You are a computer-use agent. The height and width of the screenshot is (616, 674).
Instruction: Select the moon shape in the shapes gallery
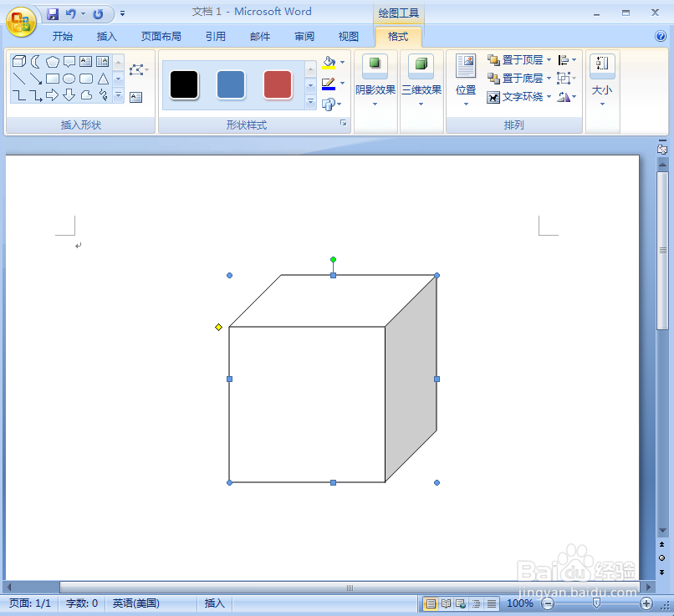(x=36, y=61)
